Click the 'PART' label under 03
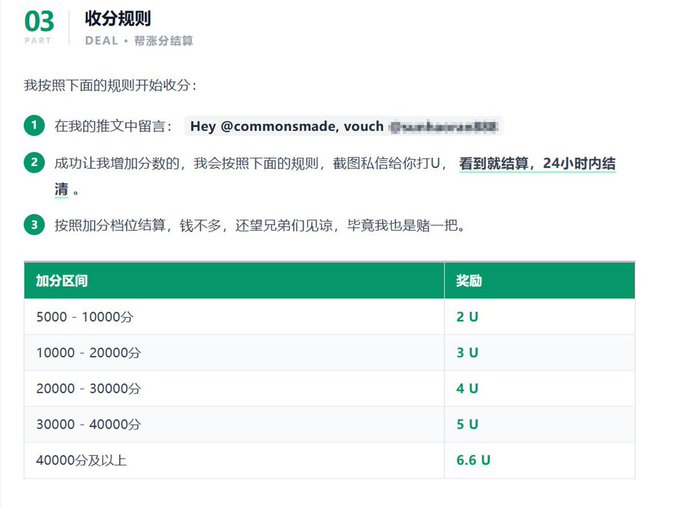 38,40
